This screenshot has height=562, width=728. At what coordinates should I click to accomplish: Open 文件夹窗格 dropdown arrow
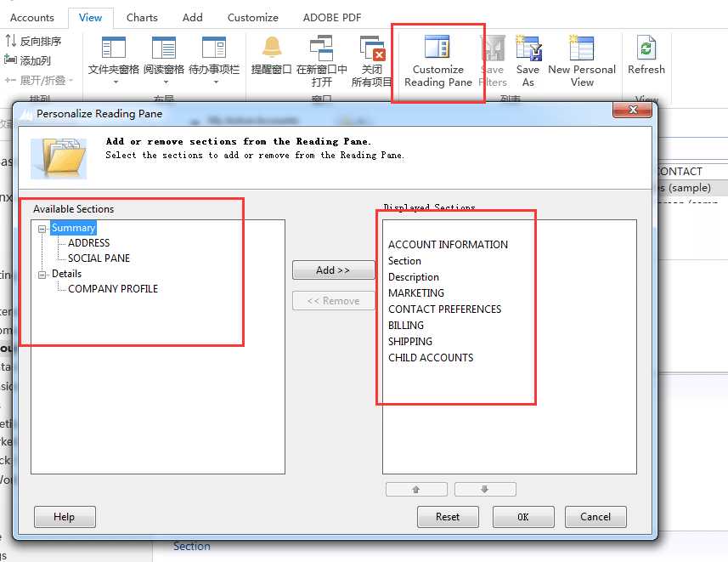(x=116, y=82)
